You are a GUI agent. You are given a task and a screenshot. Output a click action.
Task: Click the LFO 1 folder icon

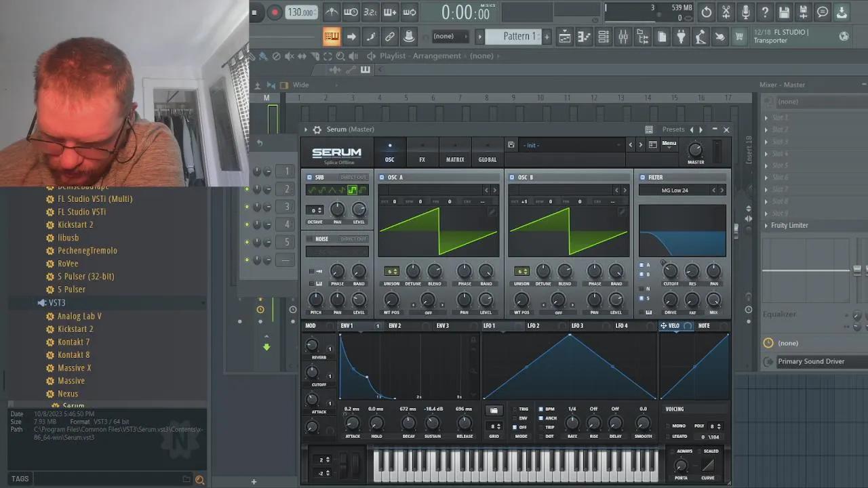pos(494,410)
